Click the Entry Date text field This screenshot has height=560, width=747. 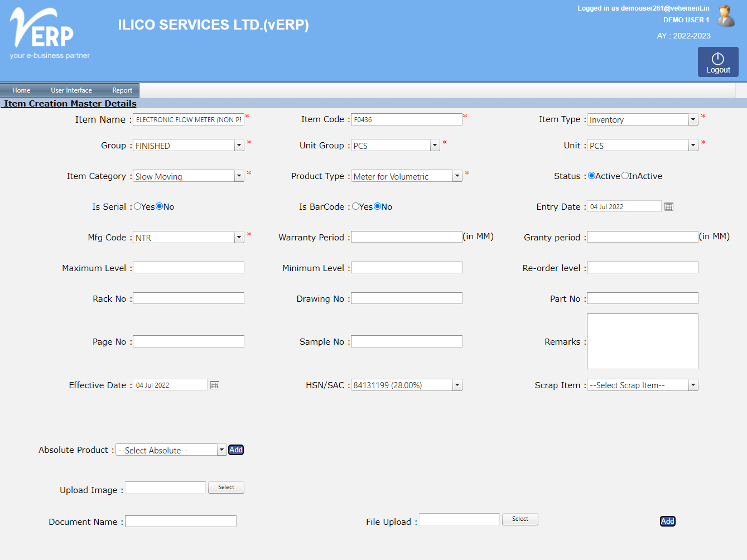(x=624, y=206)
